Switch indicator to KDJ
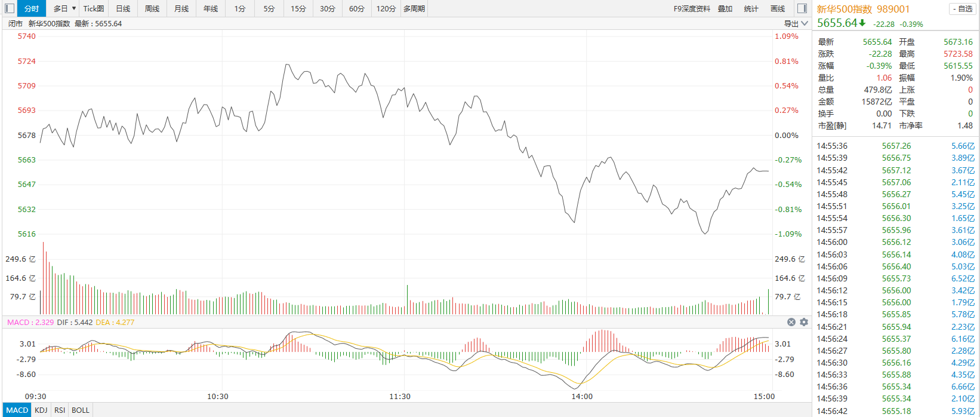The image size is (980, 417). click(x=41, y=410)
